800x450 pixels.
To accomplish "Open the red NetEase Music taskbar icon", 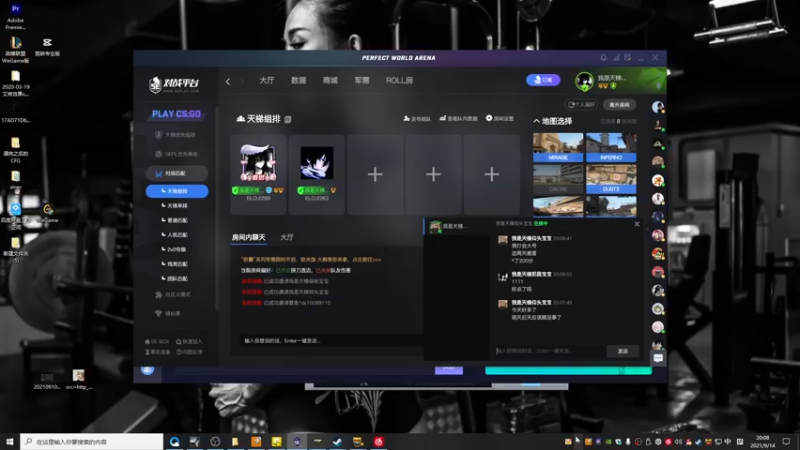I will pyautogui.click(x=378, y=442).
